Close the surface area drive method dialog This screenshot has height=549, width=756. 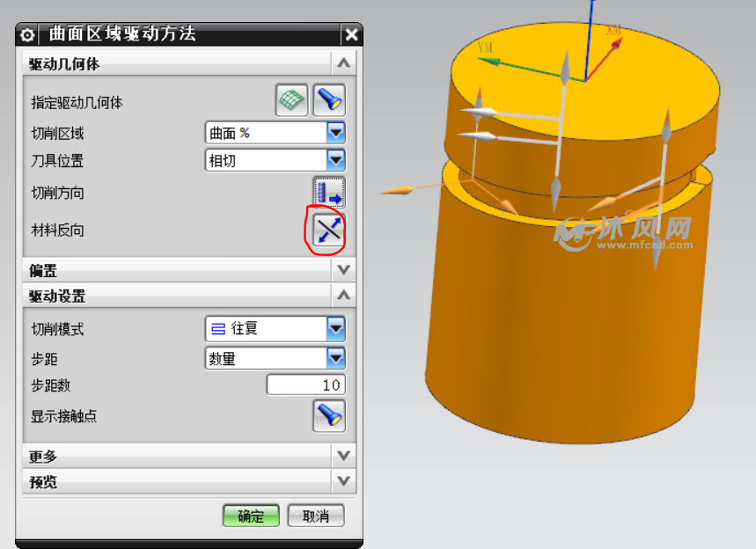pos(351,35)
